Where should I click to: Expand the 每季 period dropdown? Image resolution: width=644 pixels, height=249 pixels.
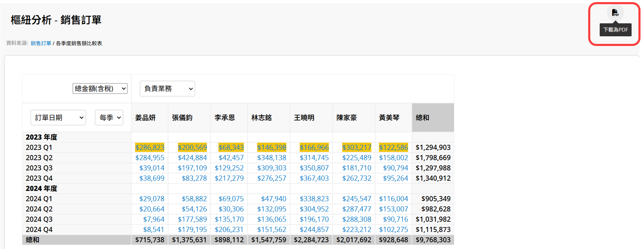point(109,118)
